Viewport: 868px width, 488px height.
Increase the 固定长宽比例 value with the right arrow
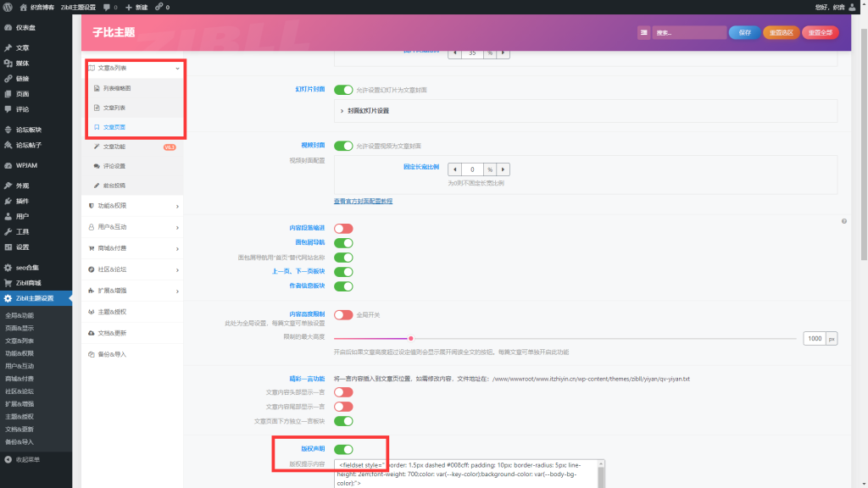pos(503,169)
